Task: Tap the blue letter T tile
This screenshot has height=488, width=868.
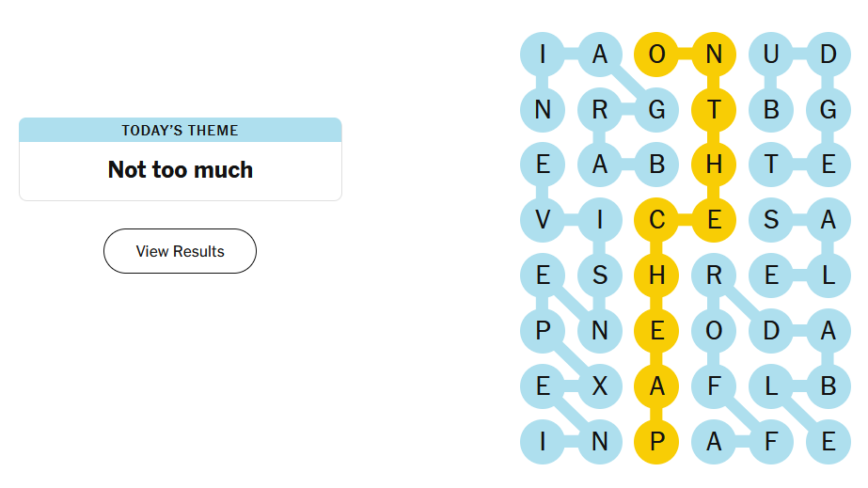Action: (771, 165)
